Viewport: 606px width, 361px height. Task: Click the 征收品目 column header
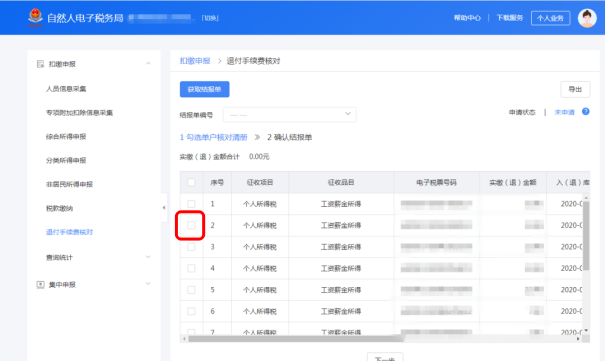coord(341,182)
